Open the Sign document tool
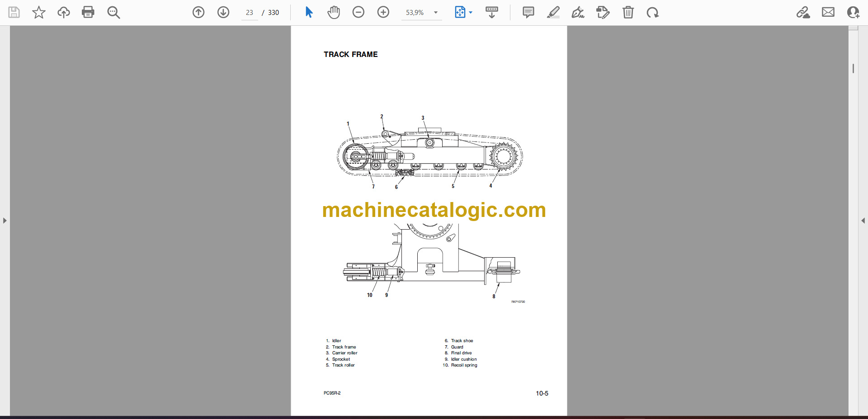The width and height of the screenshot is (868, 419). 578,12
